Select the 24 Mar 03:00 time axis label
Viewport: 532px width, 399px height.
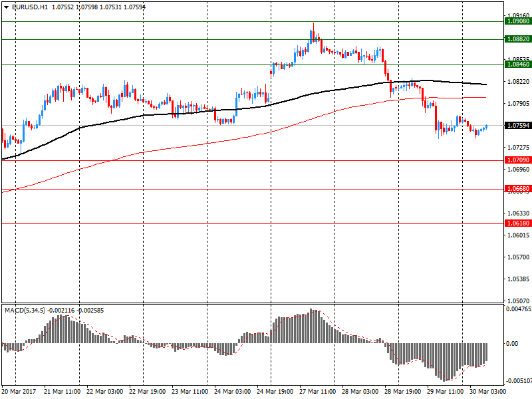232,392
